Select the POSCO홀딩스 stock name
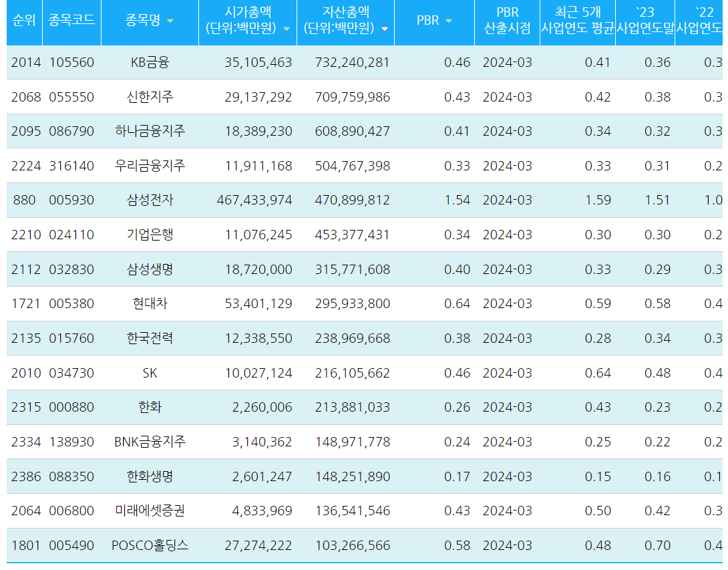728x570 pixels. tap(150, 545)
